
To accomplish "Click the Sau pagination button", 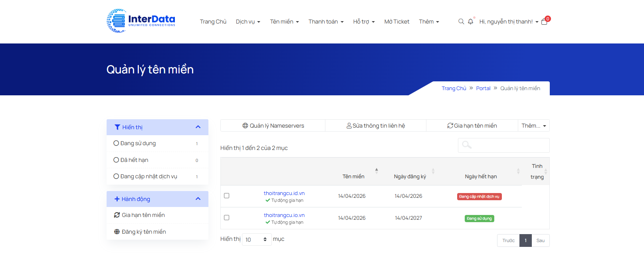I will [x=540, y=240].
